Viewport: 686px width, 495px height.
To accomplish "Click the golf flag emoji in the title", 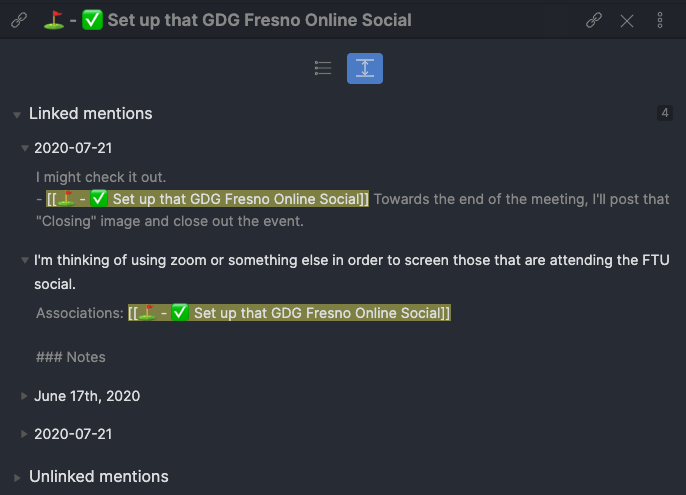I will tap(54, 20).
